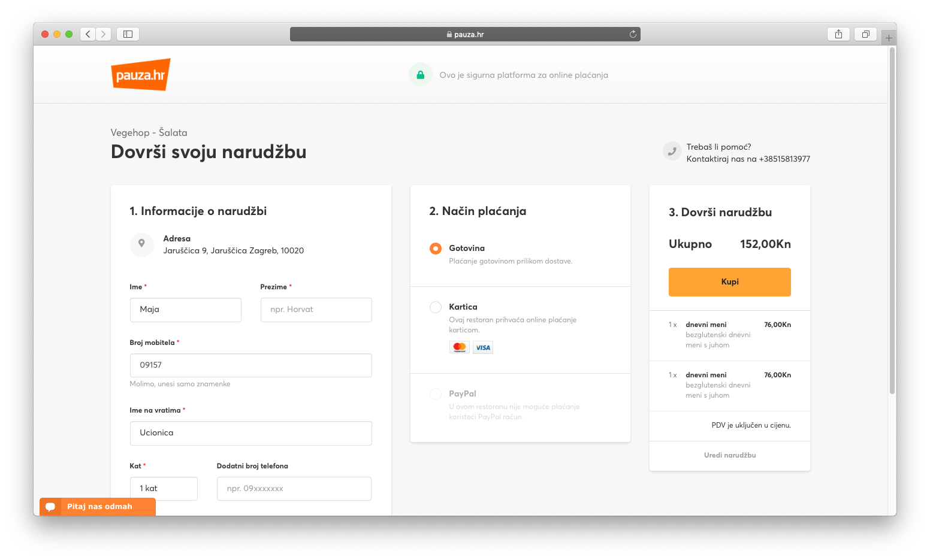The image size is (930, 560).
Task: Click the page vertical scrollbar
Action: 892,222
